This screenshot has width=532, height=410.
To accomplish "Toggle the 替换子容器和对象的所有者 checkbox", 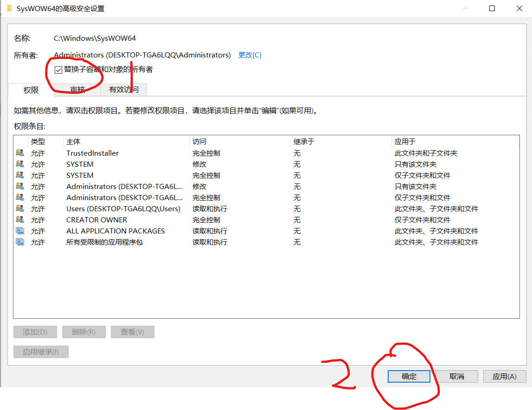I will coord(58,70).
